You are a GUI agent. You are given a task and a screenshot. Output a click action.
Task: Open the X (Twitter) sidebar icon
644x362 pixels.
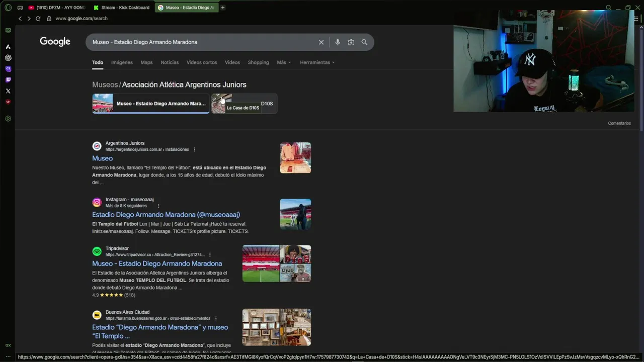click(8, 91)
